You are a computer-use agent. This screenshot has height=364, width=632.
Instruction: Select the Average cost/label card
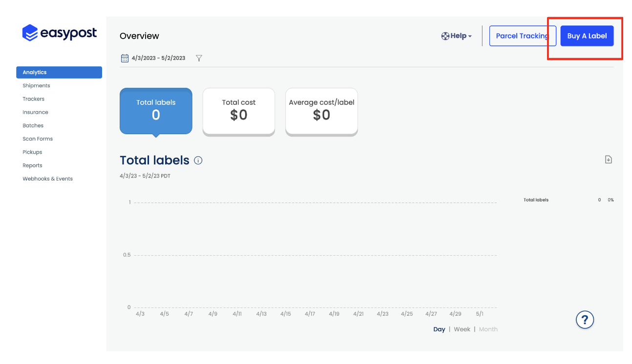click(x=321, y=110)
